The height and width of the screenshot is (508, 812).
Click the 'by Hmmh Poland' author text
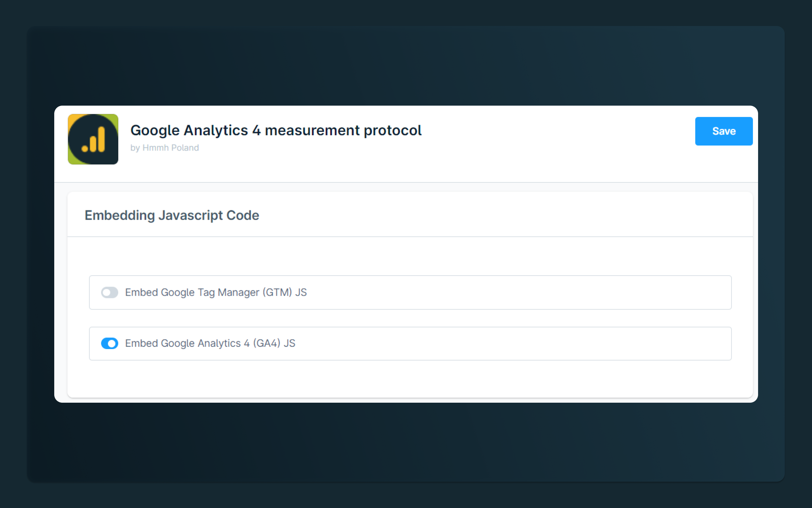[164, 148]
